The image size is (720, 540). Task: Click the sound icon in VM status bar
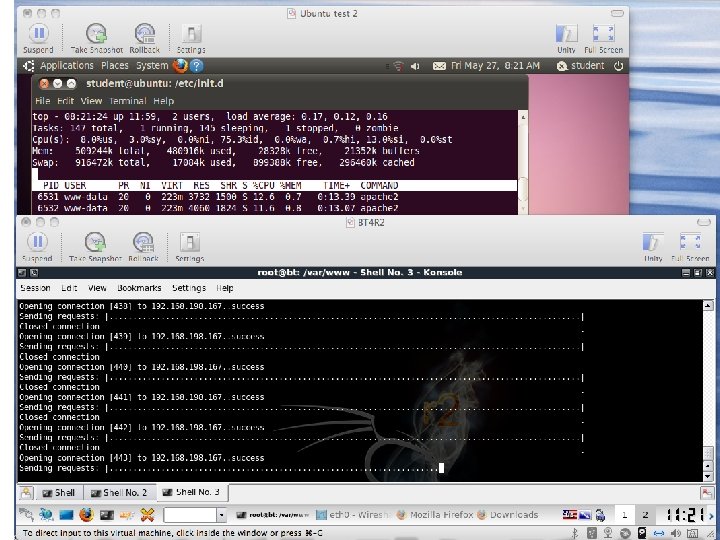point(675,533)
